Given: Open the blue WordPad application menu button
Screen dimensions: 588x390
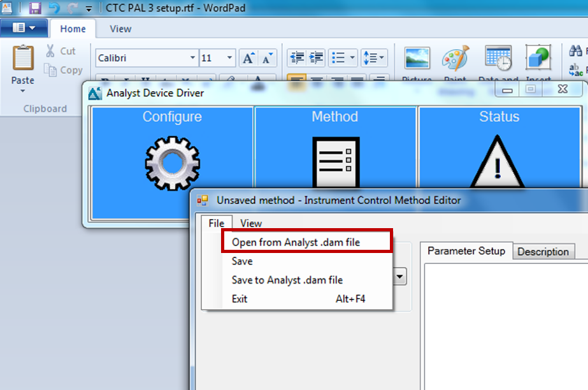Looking at the screenshot, I should tap(24, 28).
